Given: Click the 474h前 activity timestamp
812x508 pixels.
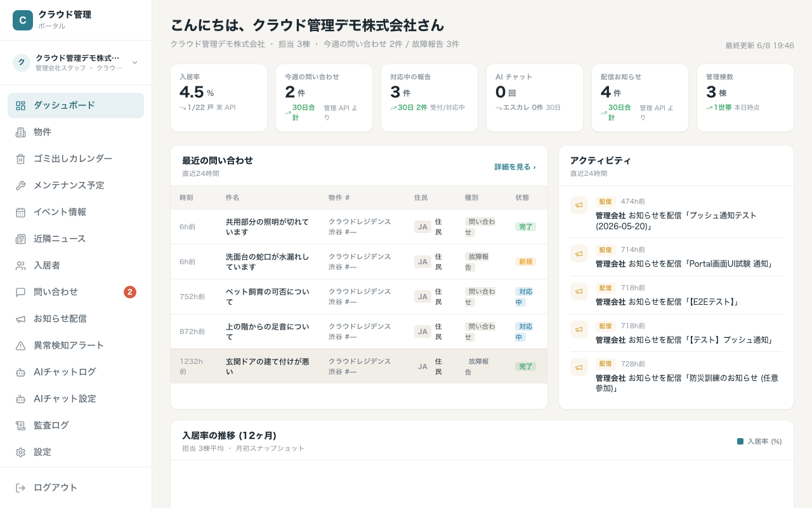Looking at the screenshot, I should [632, 201].
